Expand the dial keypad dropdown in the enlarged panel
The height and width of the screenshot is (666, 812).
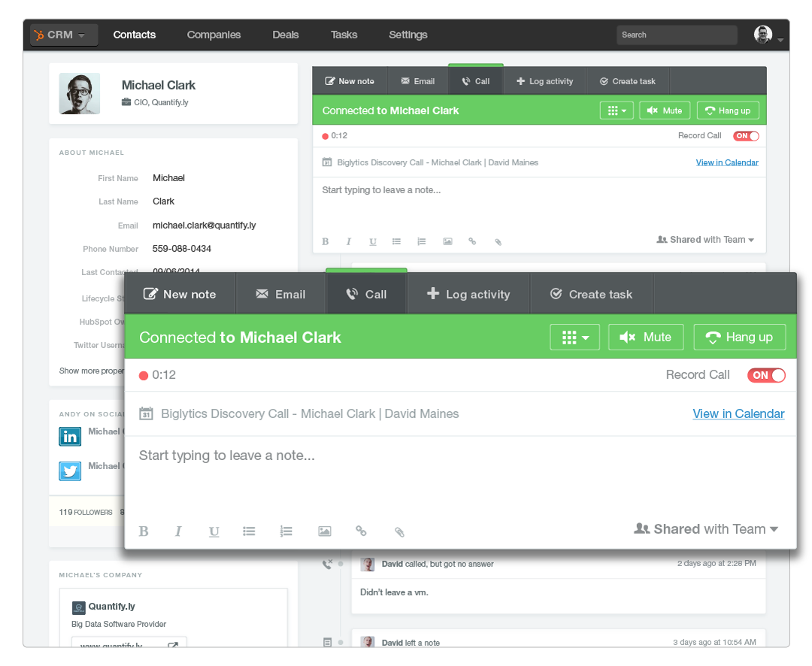(x=574, y=338)
